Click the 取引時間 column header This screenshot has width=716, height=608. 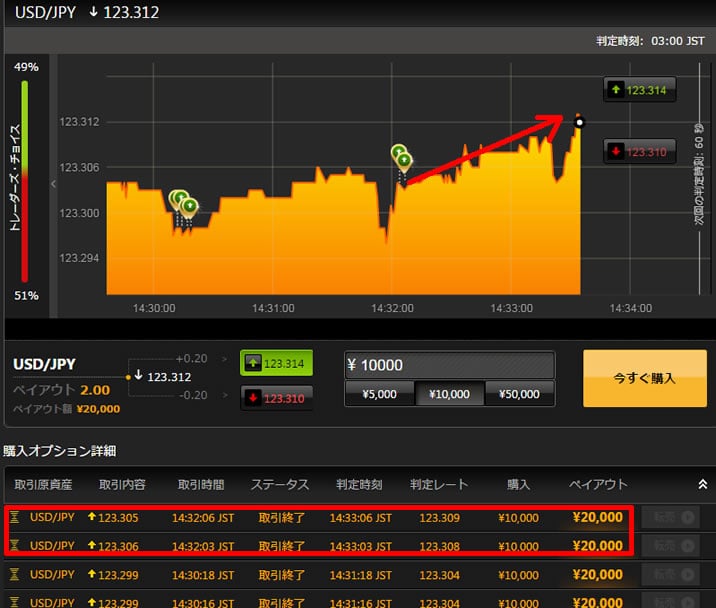point(201,484)
